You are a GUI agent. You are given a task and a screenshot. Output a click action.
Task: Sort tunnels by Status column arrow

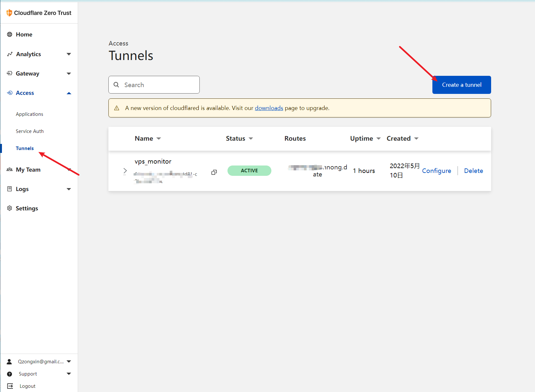coord(251,138)
